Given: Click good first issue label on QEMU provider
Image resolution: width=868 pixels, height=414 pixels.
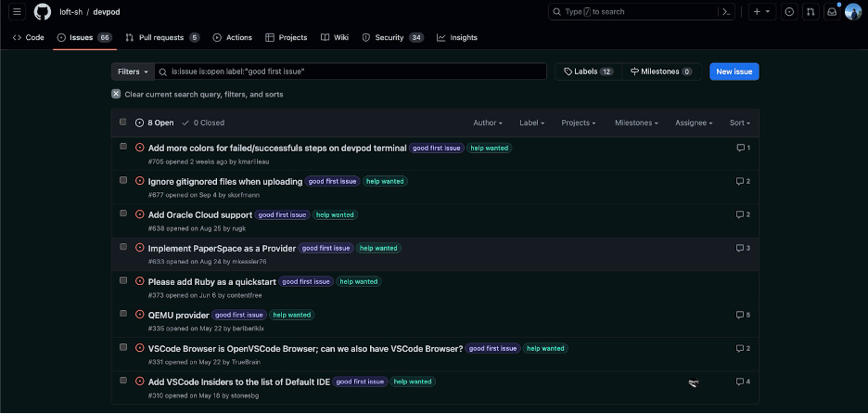Looking at the screenshot, I should [239, 315].
